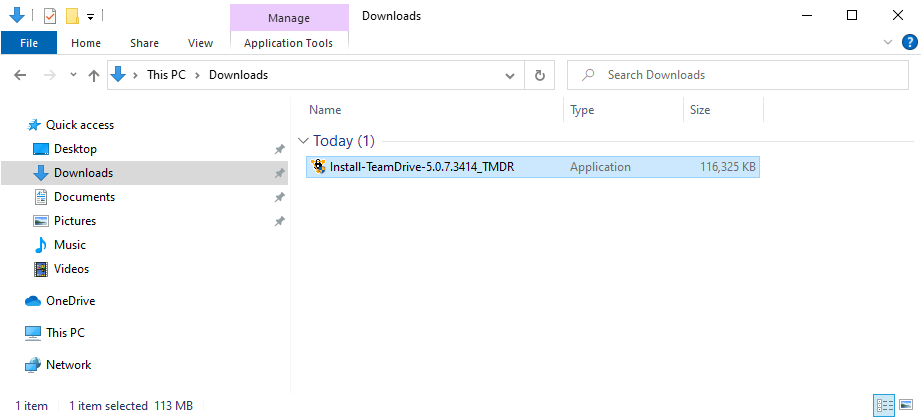The height and width of the screenshot is (418, 922).
Task: Open the Customize Quick Access Toolbar arrow
Action: click(91, 16)
